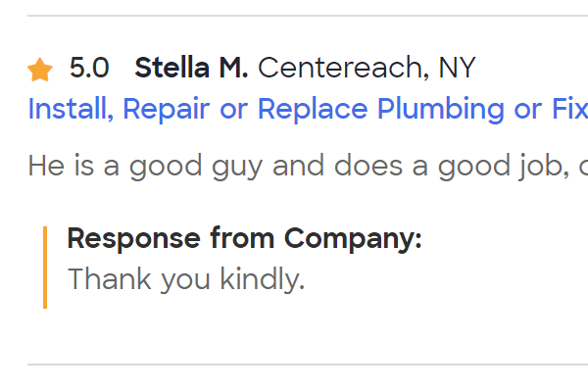
Task: Click reviewer name Stella M.
Action: (191, 69)
